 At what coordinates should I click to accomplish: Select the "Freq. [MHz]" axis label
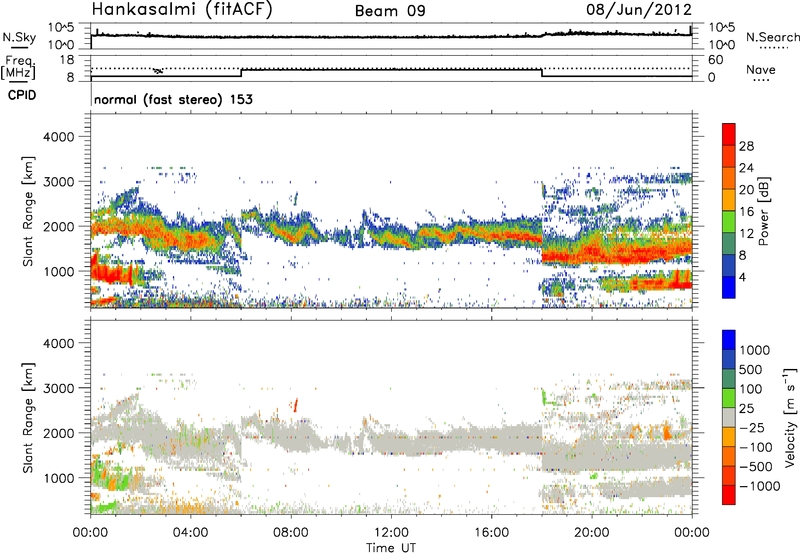pos(19,68)
